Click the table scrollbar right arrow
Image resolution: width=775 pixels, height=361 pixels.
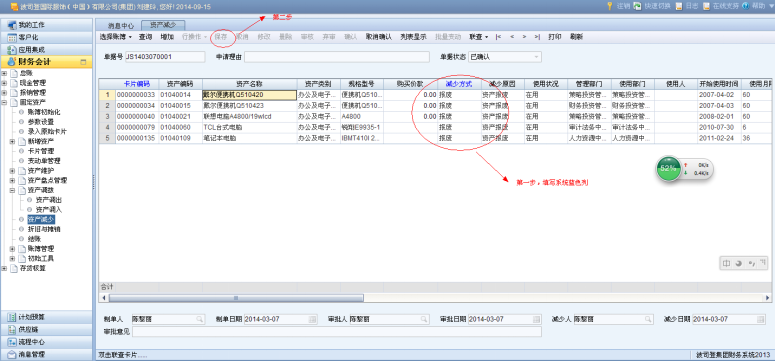(768, 298)
